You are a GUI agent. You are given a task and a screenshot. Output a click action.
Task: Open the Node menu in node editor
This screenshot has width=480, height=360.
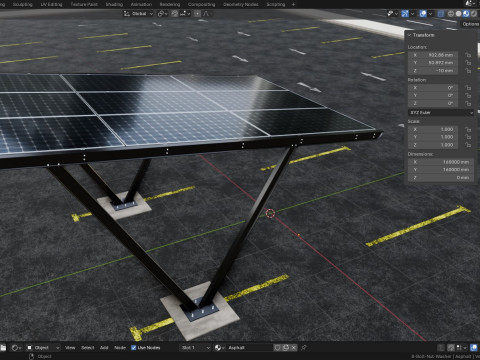(x=120, y=348)
